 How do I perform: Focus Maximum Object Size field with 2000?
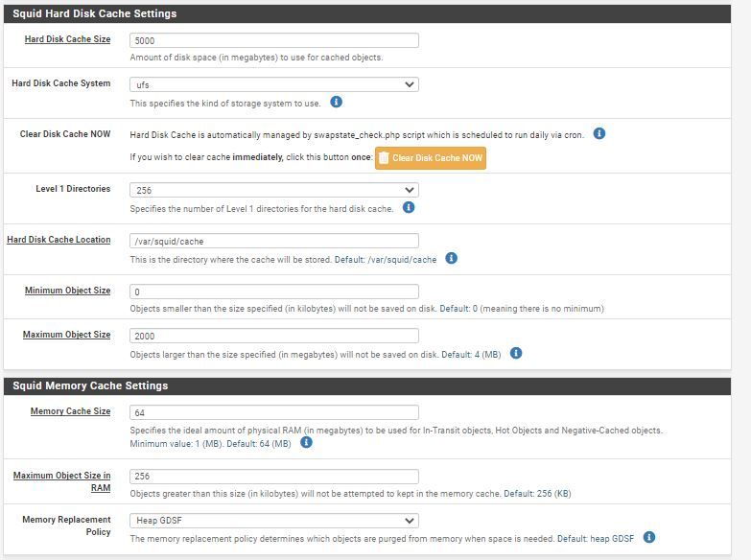[x=274, y=336]
